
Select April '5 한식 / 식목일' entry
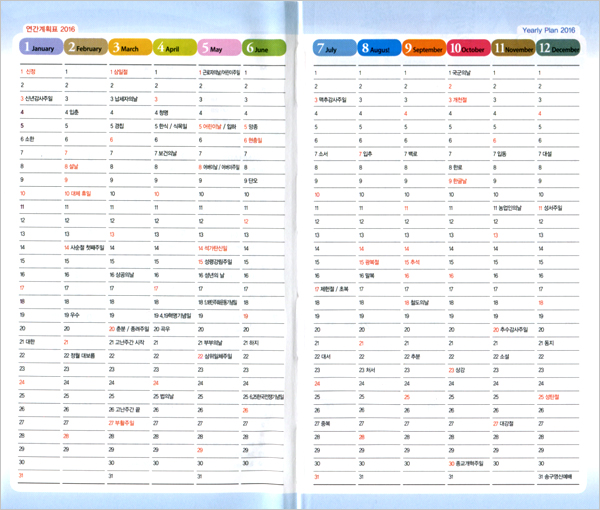[x=171, y=126]
